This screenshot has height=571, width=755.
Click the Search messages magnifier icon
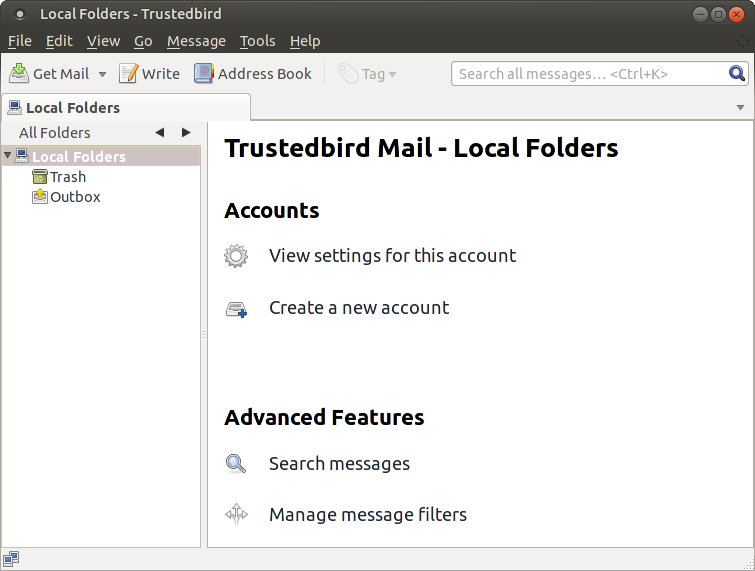[236, 464]
